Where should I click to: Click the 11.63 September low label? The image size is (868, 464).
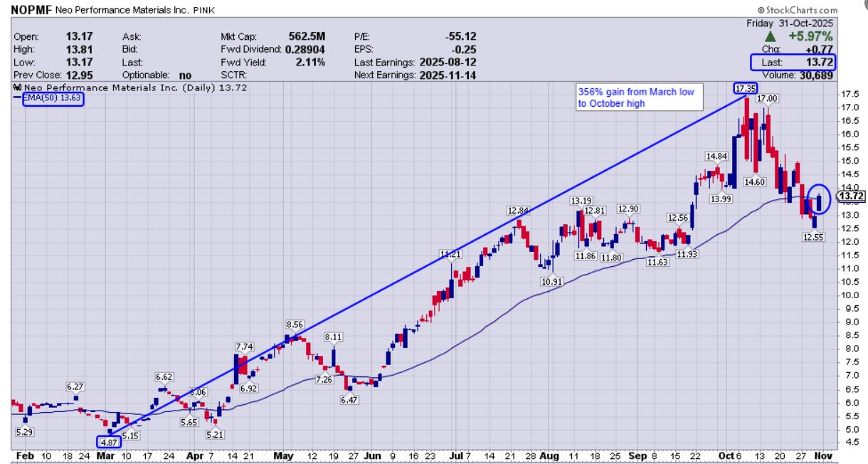point(657,262)
